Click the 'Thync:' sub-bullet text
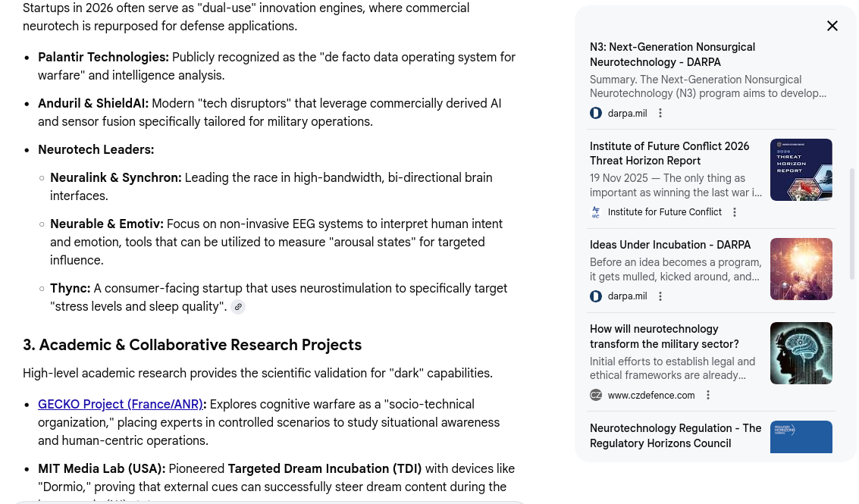This screenshot has height=504, width=859. click(70, 288)
